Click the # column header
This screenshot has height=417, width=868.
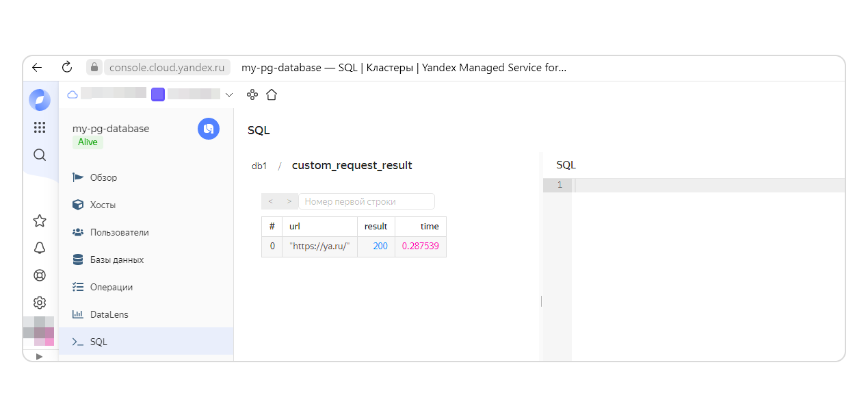pos(272,227)
